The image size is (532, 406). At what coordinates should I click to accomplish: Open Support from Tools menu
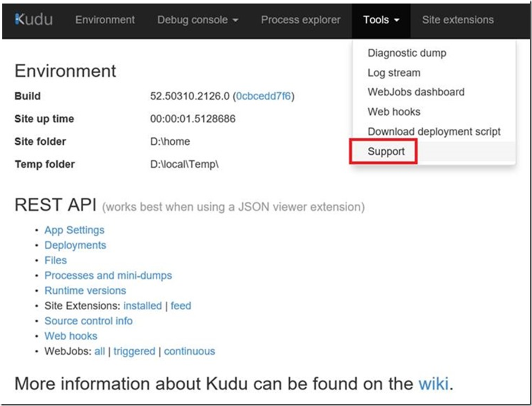coord(386,152)
